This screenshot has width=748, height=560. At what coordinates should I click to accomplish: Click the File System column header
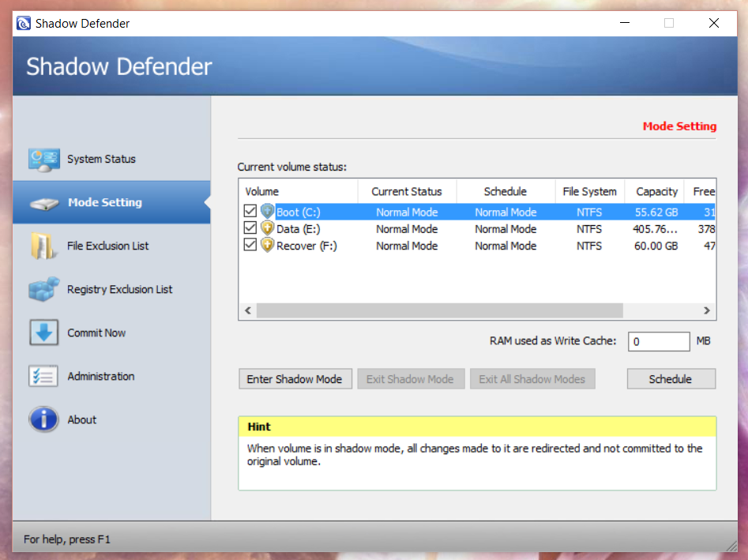pyautogui.click(x=589, y=191)
